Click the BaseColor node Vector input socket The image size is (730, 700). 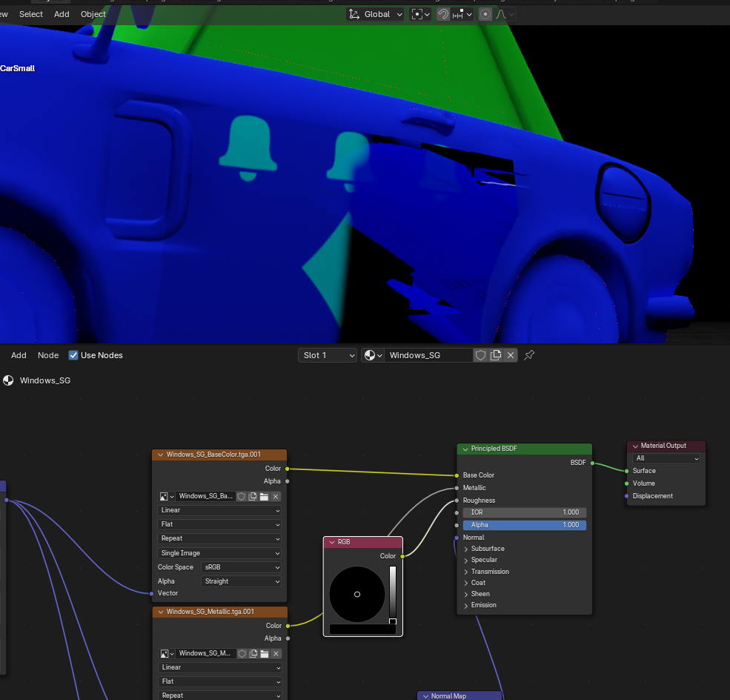(152, 593)
